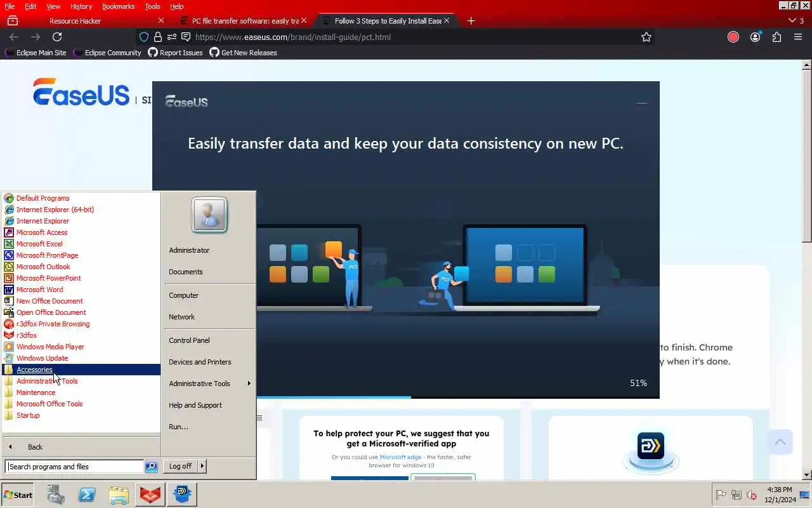Launch Microsoft Word
The width and height of the screenshot is (812, 508).
pyautogui.click(x=39, y=290)
